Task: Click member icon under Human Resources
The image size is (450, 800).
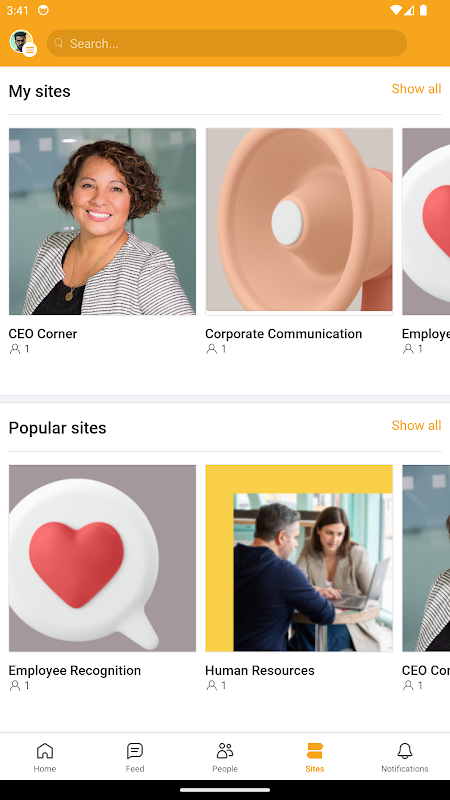Action: [211, 686]
